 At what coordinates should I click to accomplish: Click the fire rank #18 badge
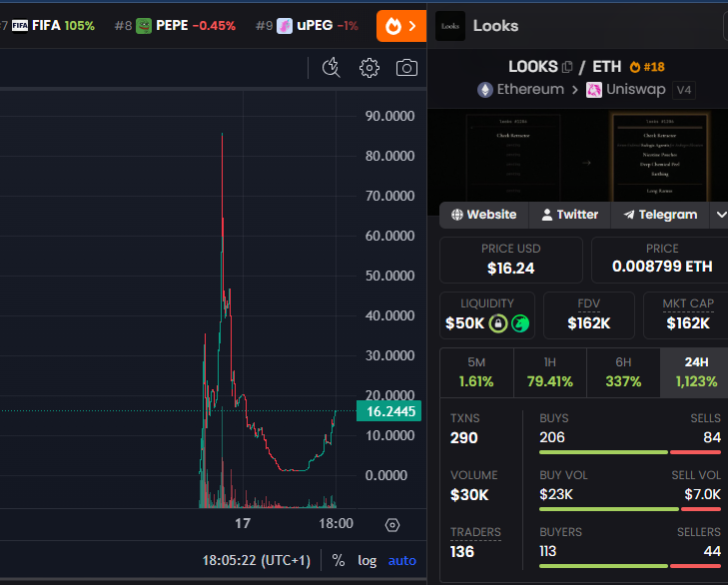[x=647, y=67]
